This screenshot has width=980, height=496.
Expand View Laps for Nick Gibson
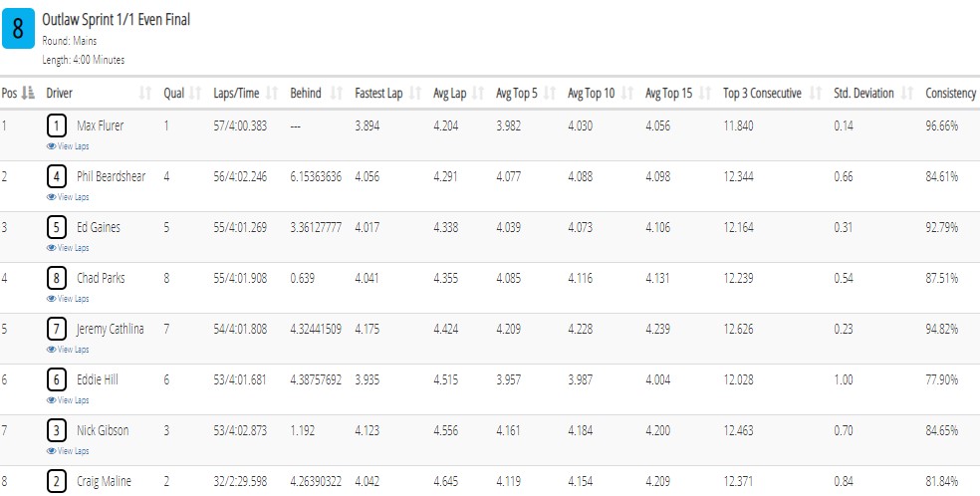68,451
